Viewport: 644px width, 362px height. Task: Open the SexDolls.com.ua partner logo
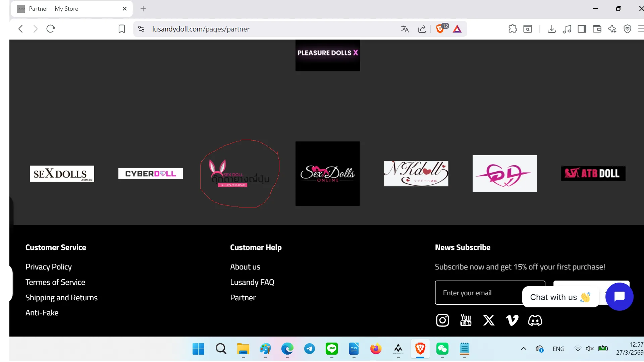[x=62, y=174]
